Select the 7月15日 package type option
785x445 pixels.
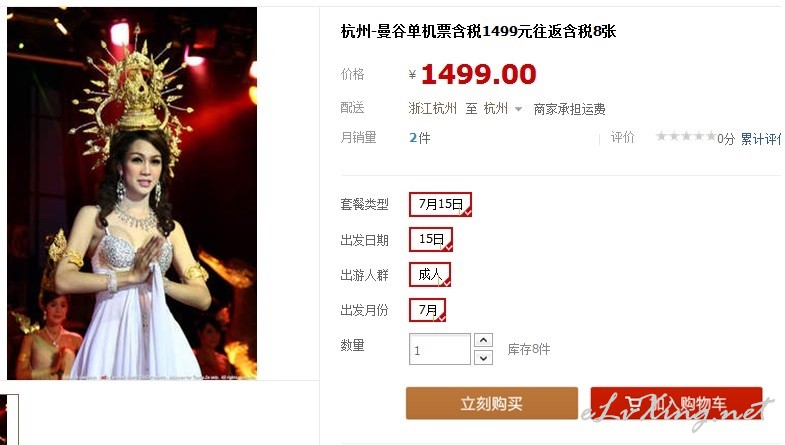coord(440,204)
